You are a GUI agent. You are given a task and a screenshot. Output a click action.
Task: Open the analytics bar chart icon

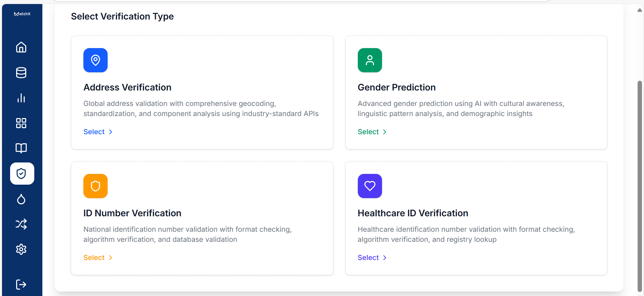point(21,98)
